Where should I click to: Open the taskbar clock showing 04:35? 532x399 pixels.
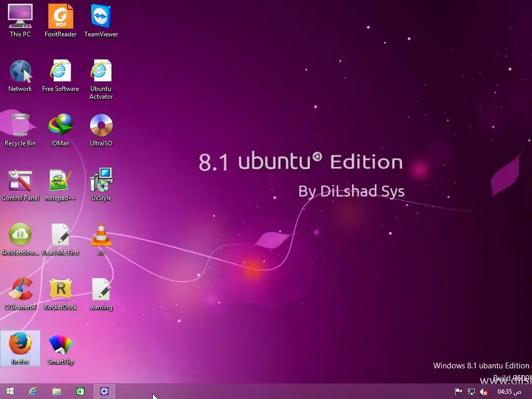click(x=509, y=392)
